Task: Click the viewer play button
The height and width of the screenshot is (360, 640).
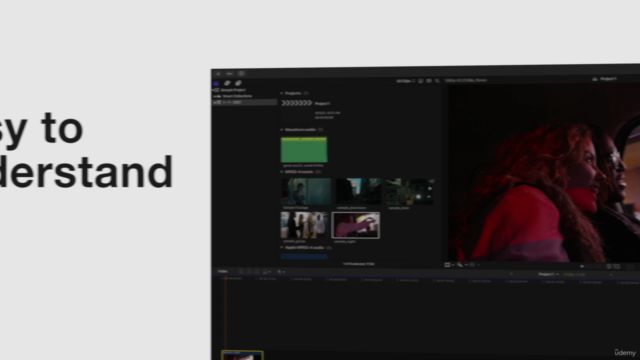Action: pyautogui.click(x=582, y=267)
